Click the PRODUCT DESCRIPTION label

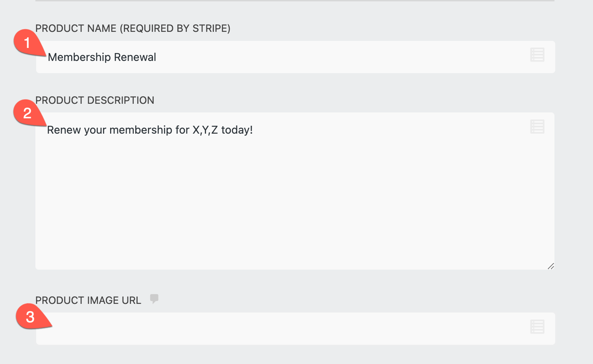(95, 101)
